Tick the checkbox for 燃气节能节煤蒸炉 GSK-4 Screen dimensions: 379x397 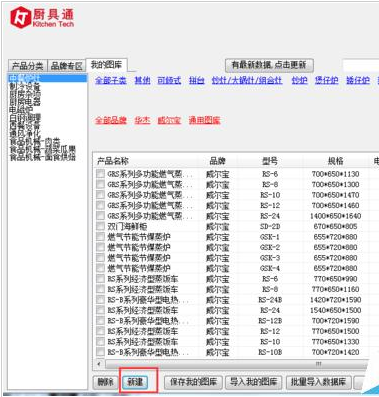coord(100,268)
